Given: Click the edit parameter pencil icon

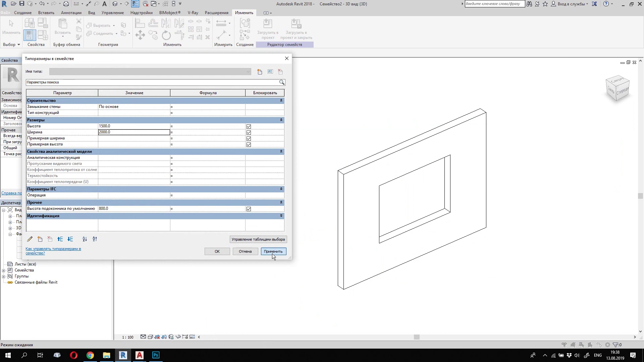Looking at the screenshot, I should 30,239.
